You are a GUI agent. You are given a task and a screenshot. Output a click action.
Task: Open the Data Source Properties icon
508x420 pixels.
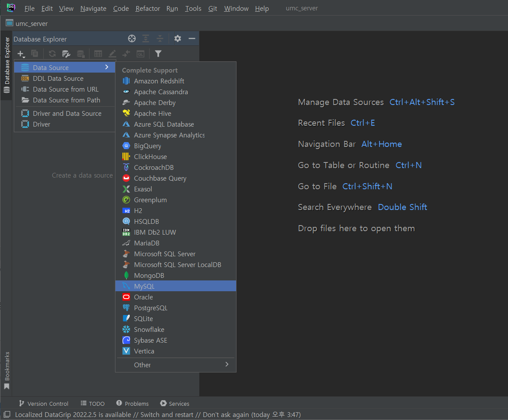(x=66, y=54)
